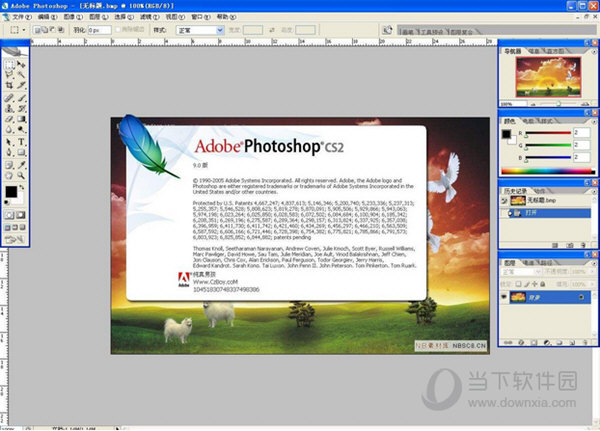Select the Healing Brush tool
This screenshot has width=600, height=431.
(x=10, y=98)
